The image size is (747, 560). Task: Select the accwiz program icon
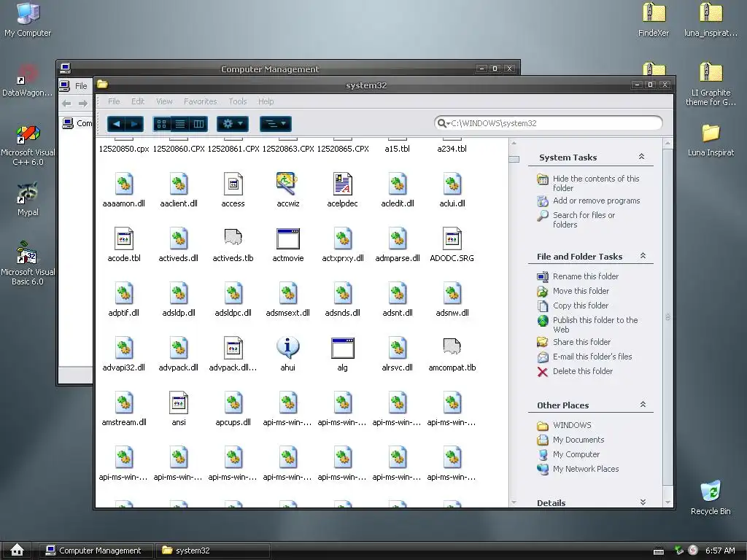(x=287, y=184)
